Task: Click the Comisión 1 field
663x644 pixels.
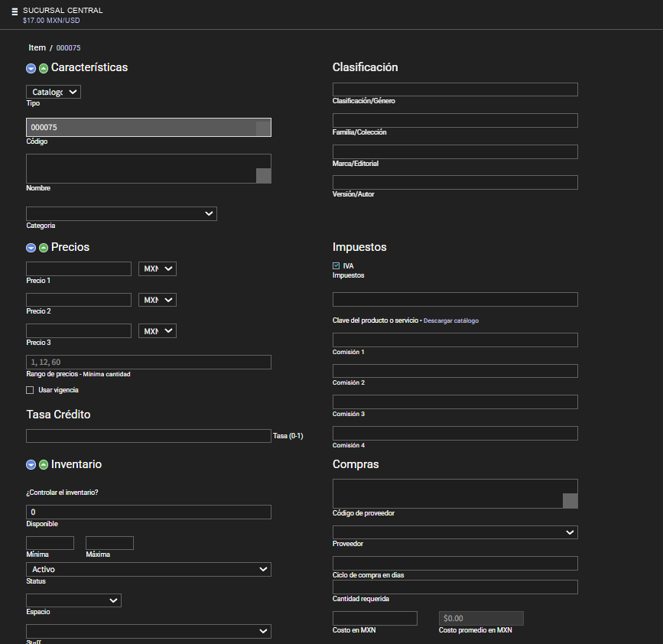Action: click(x=455, y=340)
